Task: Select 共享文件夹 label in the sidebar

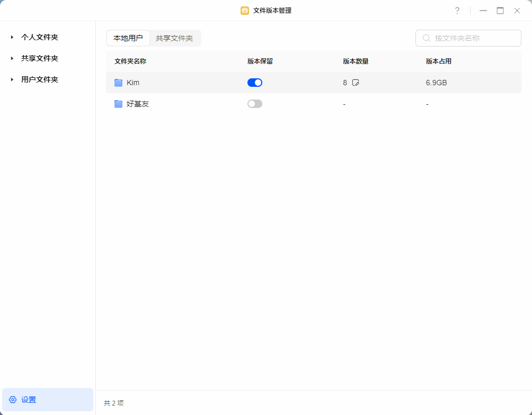Action: pyautogui.click(x=40, y=58)
